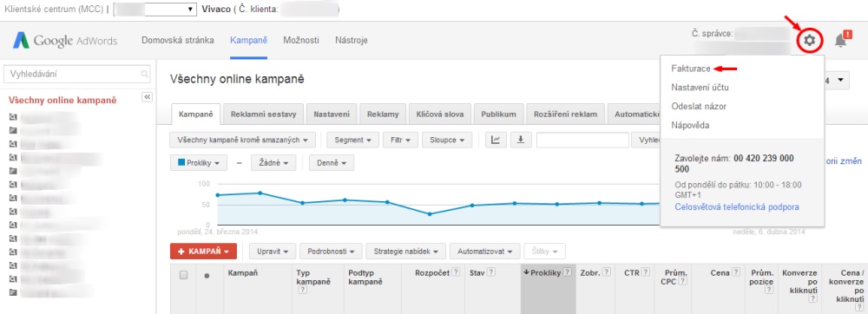Switch to the Klíčová slova tab
This screenshot has width=868, height=314.
pyautogui.click(x=441, y=114)
